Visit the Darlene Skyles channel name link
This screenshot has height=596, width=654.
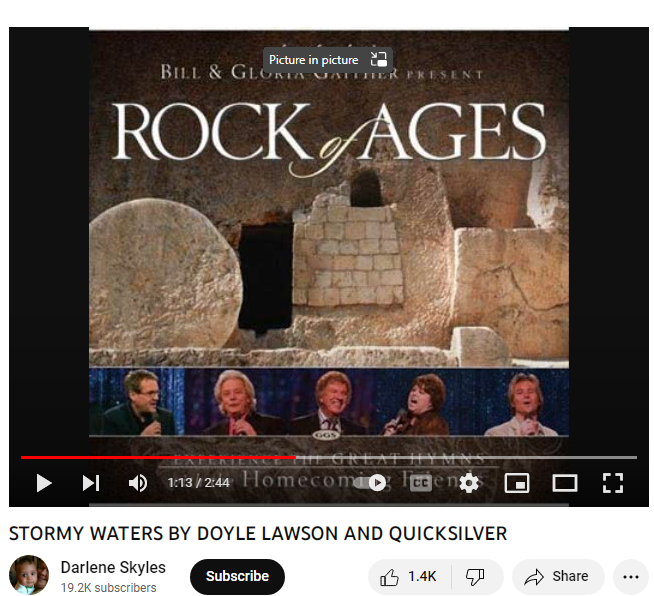[x=113, y=567]
